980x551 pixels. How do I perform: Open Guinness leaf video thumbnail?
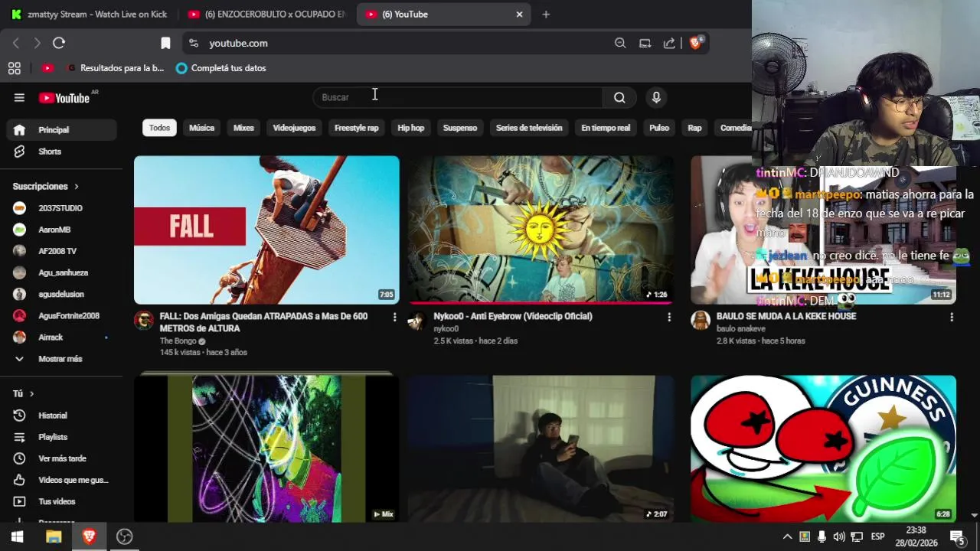[x=823, y=448]
